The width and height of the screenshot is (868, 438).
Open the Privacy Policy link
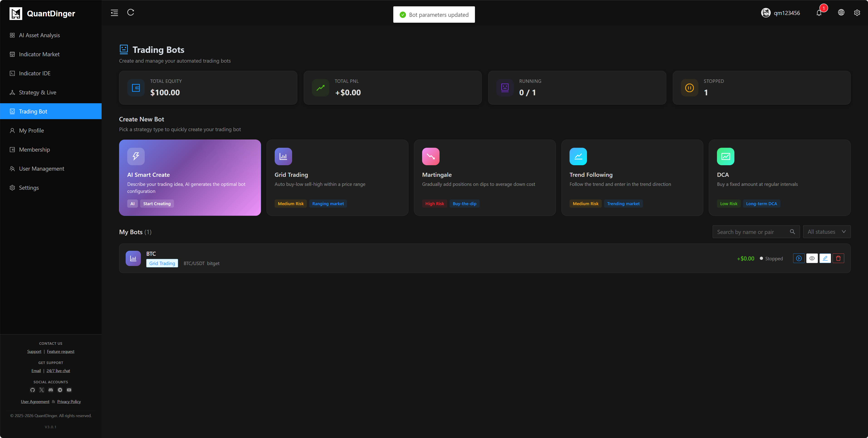pyautogui.click(x=69, y=402)
